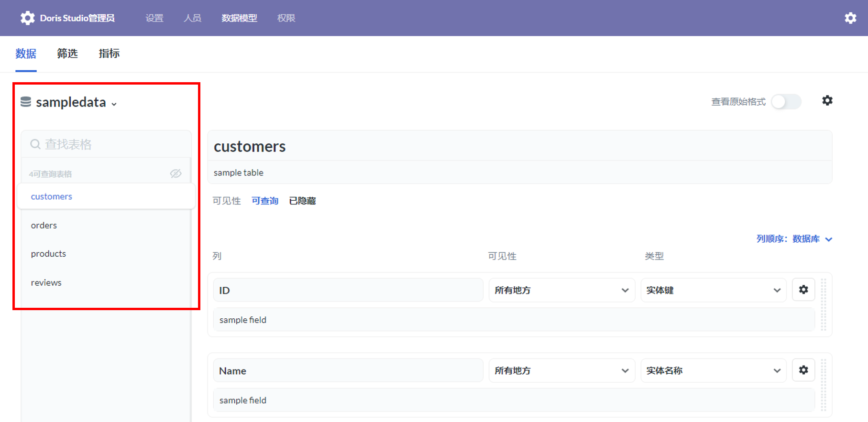This screenshot has width=868, height=422.
Task: Open field settings gear for ID column
Action: 803,290
